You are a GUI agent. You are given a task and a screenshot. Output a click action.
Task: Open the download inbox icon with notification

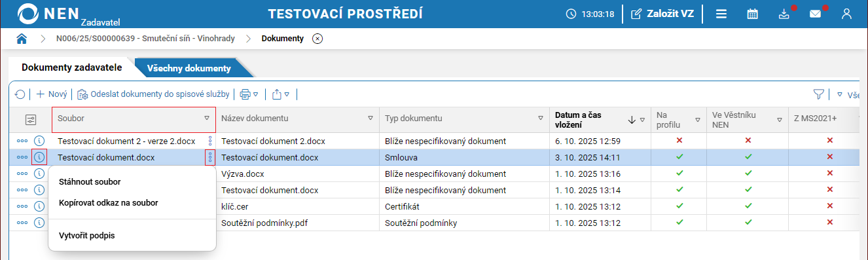coord(784,14)
